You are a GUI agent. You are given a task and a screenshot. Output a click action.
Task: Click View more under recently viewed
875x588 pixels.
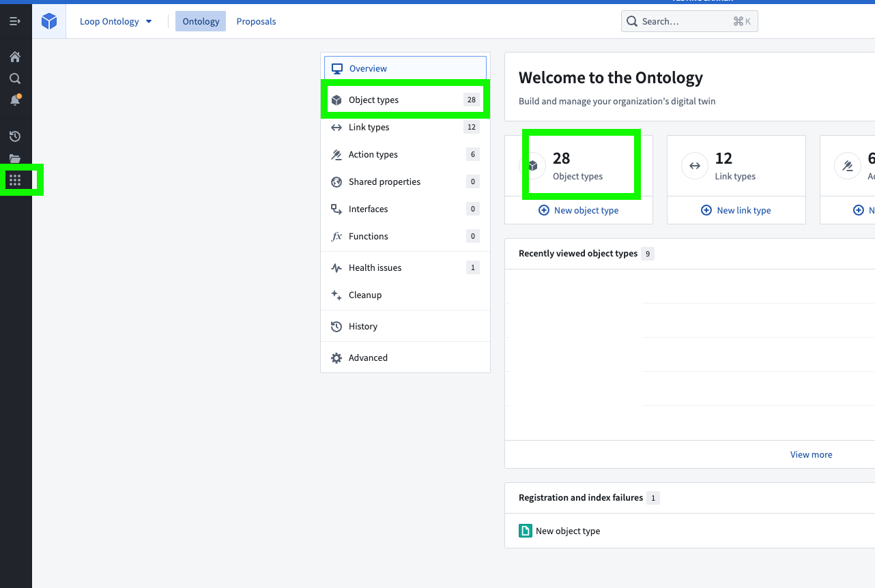[811, 454]
